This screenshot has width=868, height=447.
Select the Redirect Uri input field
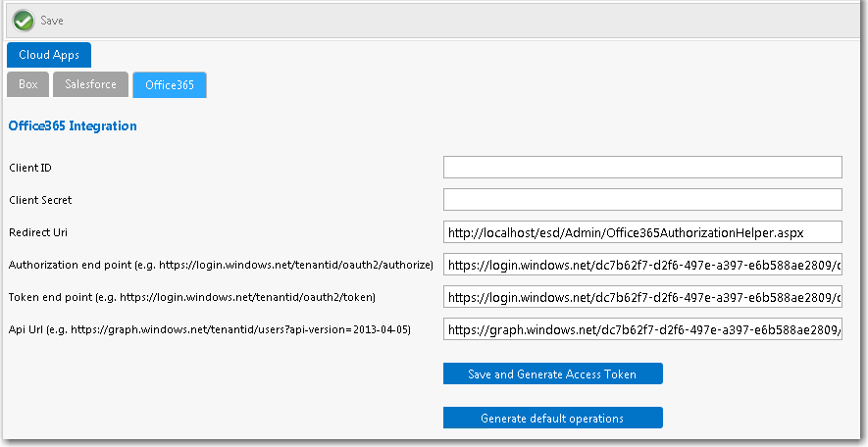pyautogui.click(x=641, y=232)
